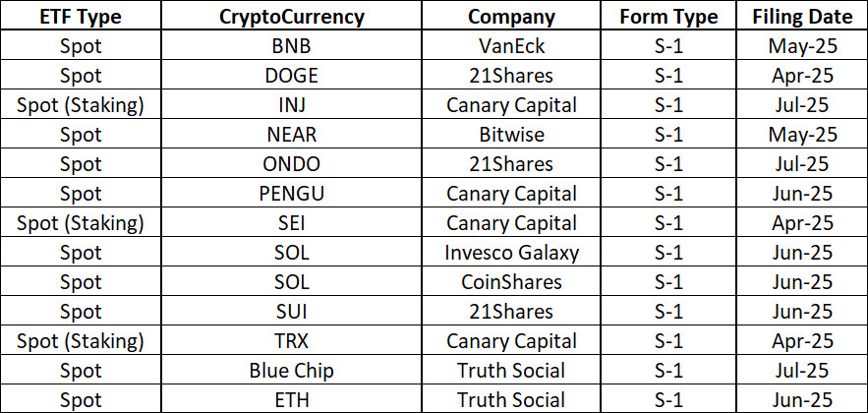Click the CoinShares company cell
The image size is (868, 413).
511,282
